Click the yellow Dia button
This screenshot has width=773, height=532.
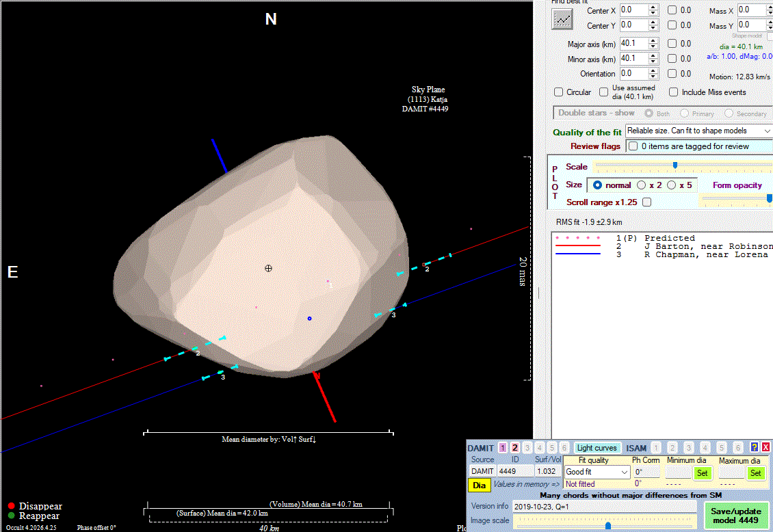tap(479, 486)
